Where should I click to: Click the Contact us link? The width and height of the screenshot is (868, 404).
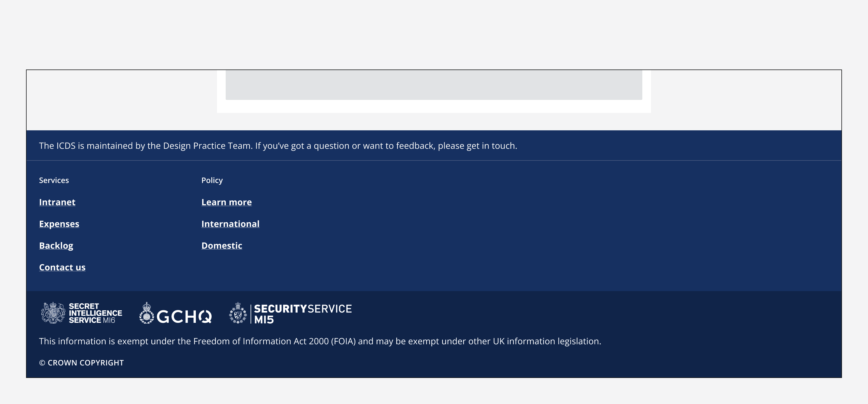pos(62,267)
